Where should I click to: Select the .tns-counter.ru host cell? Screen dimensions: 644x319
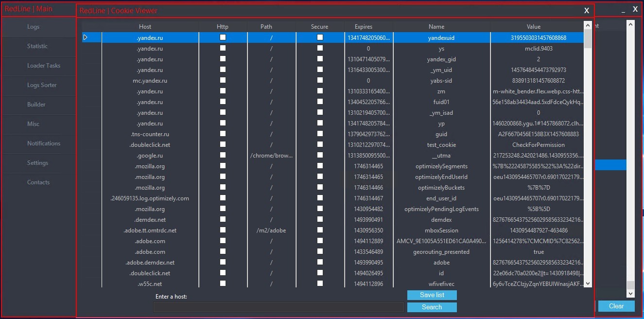point(150,134)
